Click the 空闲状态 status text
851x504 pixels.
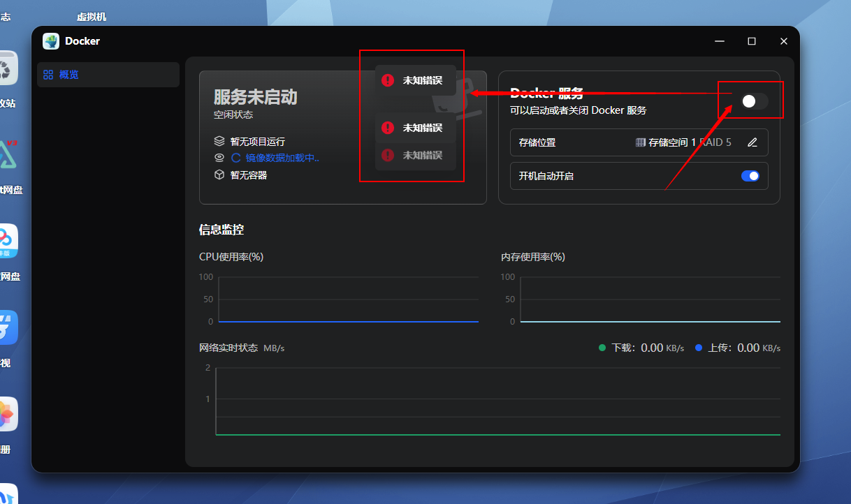coord(233,114)
